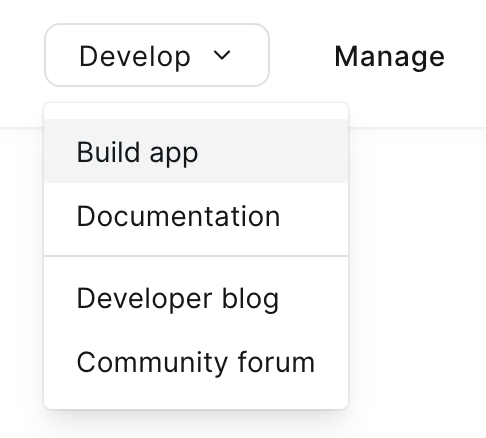Image resolution: width=486 pixels, height=438 pixels.
Task: Open the Community forum link
Action: pos(196,362)
